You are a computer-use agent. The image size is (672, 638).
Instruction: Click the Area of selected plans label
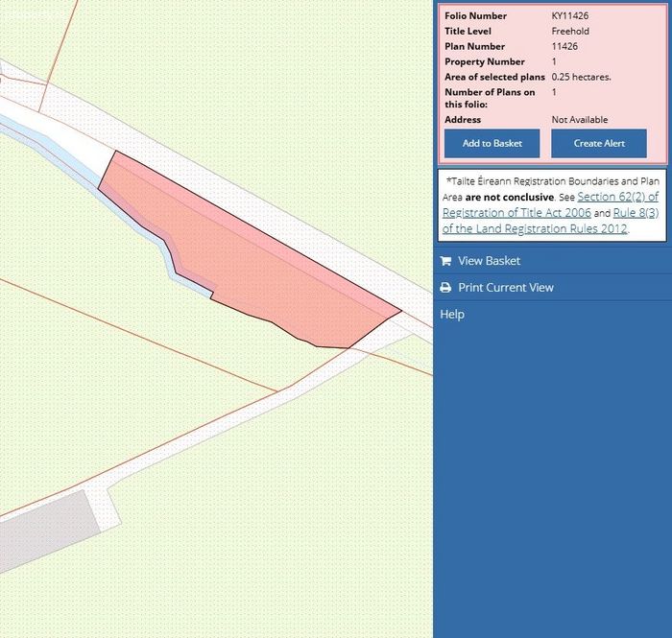click(x=494, y=77)
